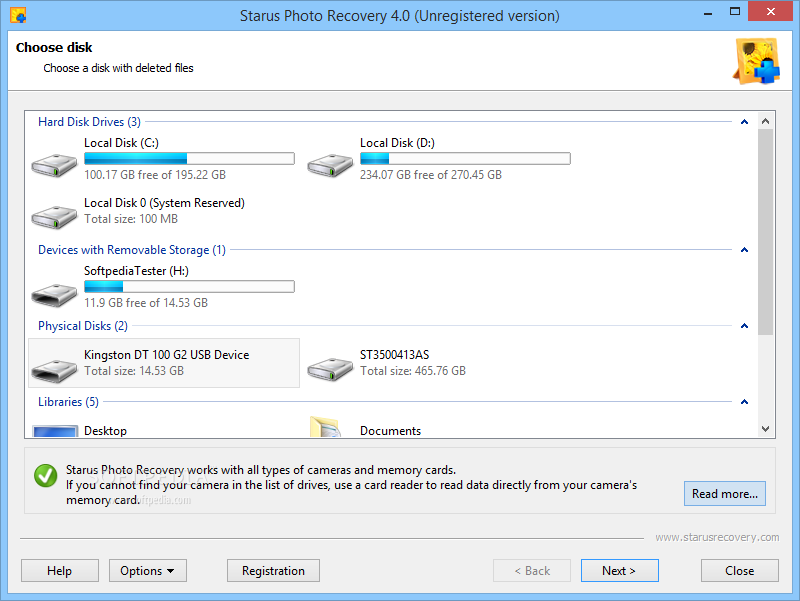Go to the Next step
The image size is (800, 601).
619,570
